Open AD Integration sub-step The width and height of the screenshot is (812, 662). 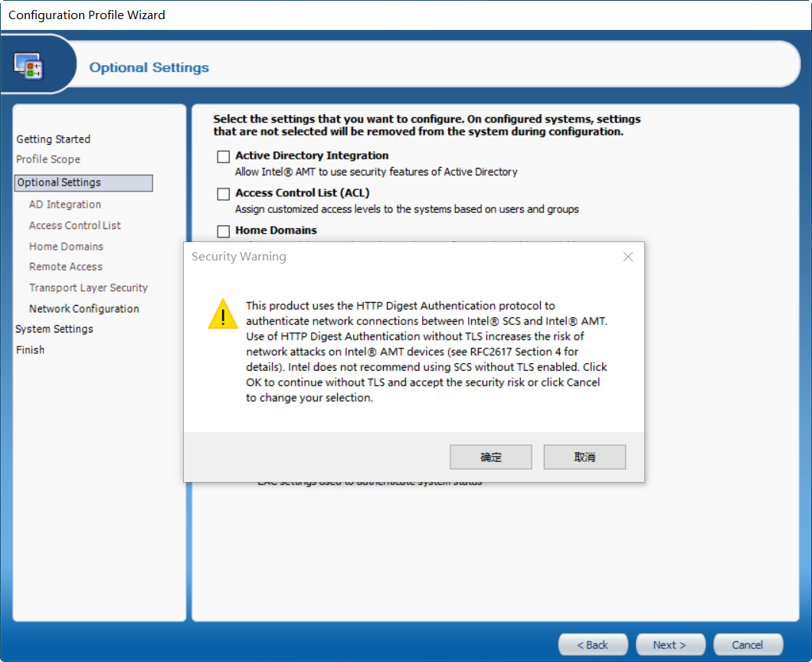[x=65, y=204]
